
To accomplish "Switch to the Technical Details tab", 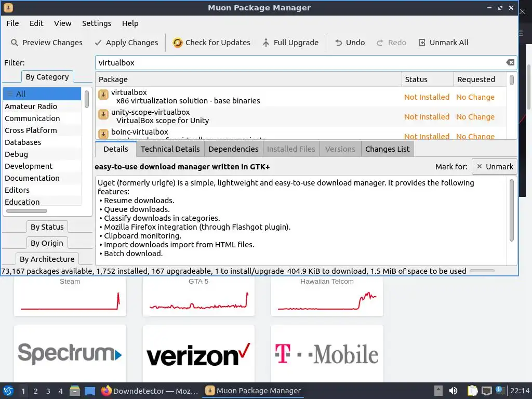I will [170, 149].
